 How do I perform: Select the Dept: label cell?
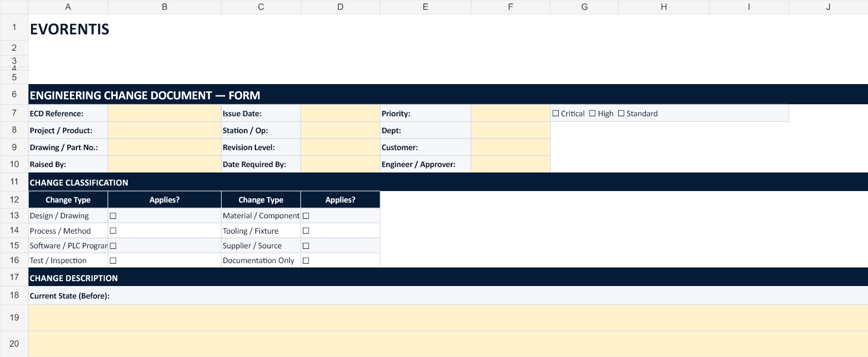(x=426, y=130)
